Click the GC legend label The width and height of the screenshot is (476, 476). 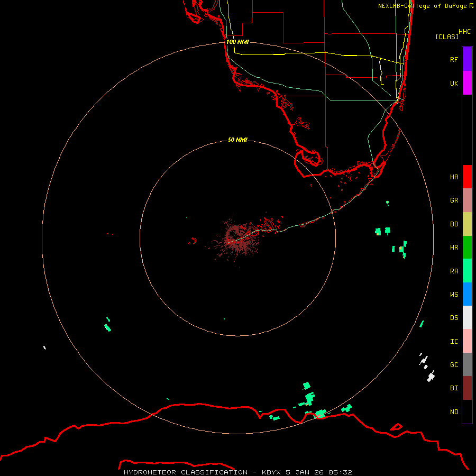(454, 364)
